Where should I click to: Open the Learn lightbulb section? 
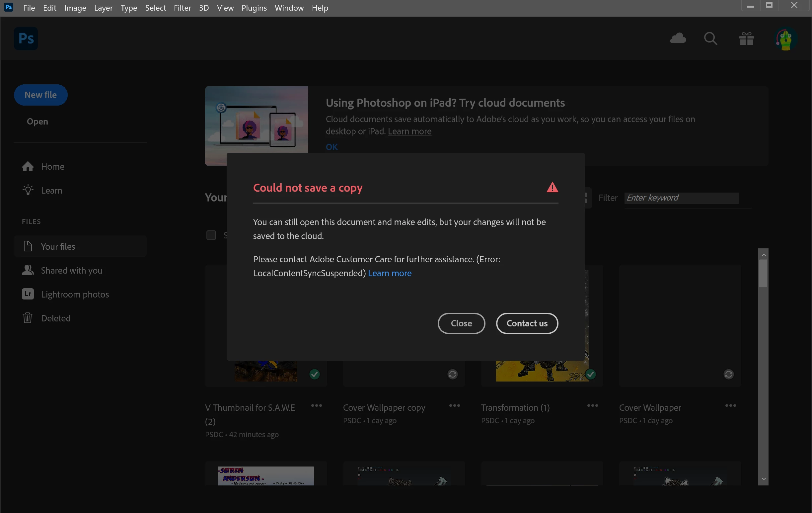(51, 191)
